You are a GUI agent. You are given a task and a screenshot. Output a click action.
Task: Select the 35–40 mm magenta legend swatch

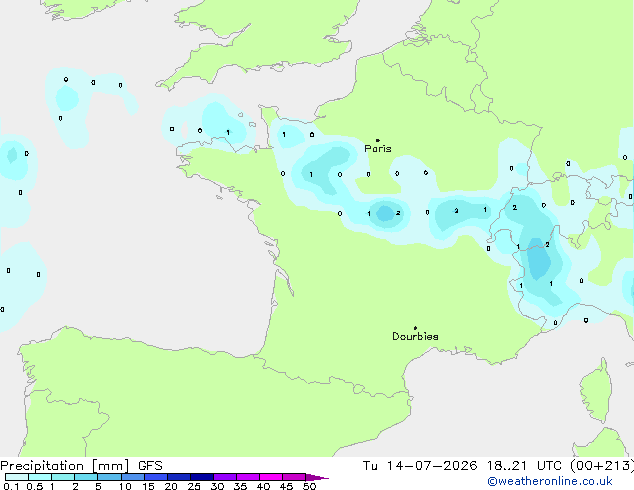[248, 477]
